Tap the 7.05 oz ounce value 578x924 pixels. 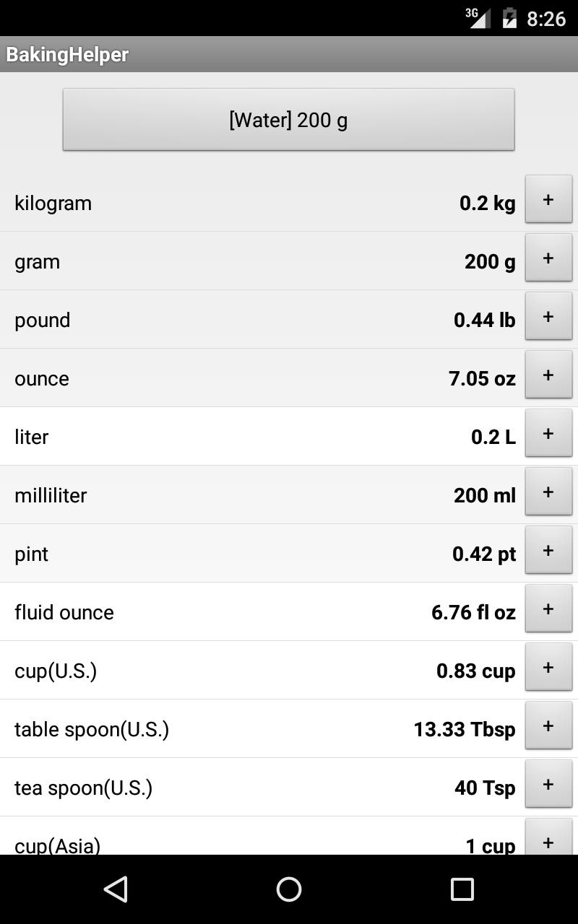(x=482, y=378)
